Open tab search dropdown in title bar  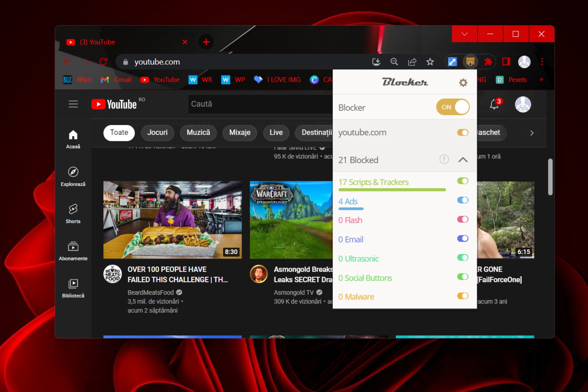(x=465, y=34)
